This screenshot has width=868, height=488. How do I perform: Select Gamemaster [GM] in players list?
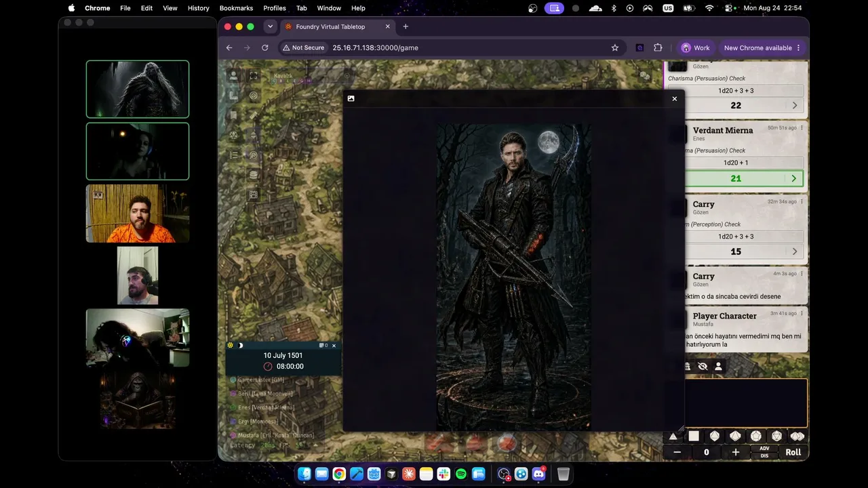261,380
